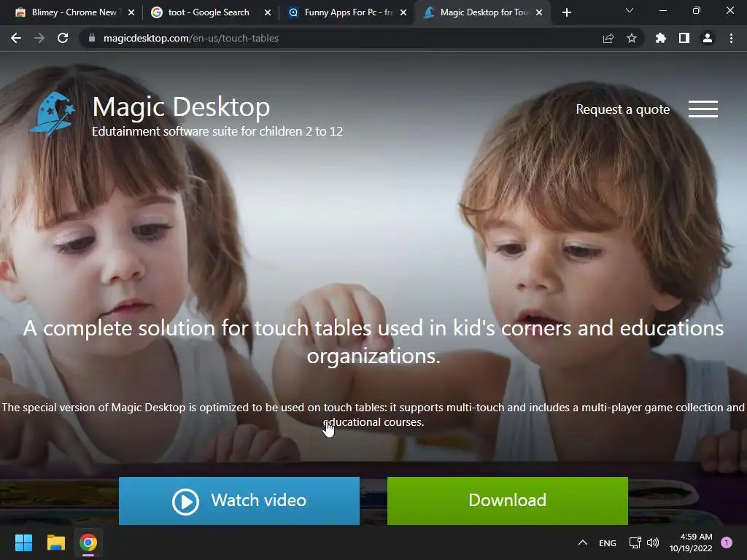Click the 'The special version of Magic Desktop' paragraph

click(x=373, y=415)
